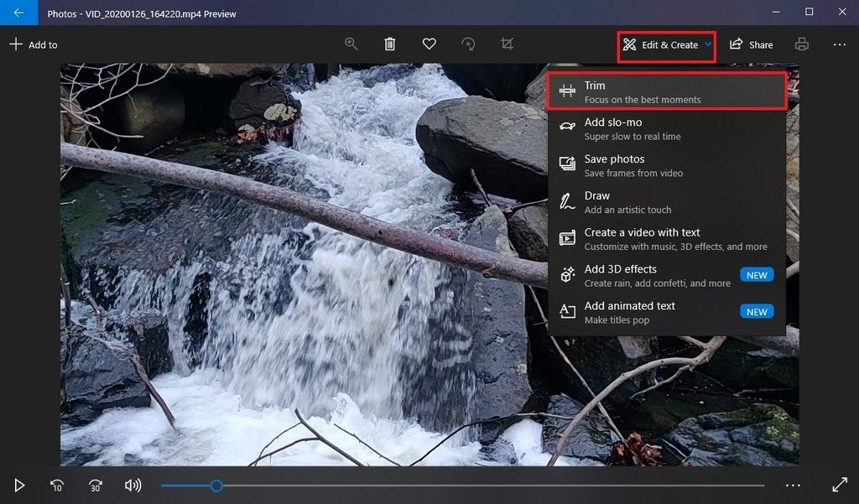Delete the current video
This screenshot has height=504, width=859.
coord(389,44)
